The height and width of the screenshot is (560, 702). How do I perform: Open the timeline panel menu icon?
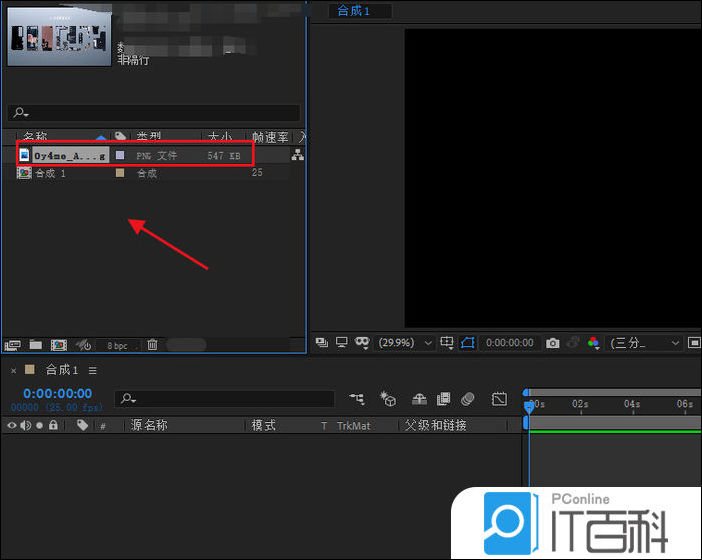coord(93,371)
